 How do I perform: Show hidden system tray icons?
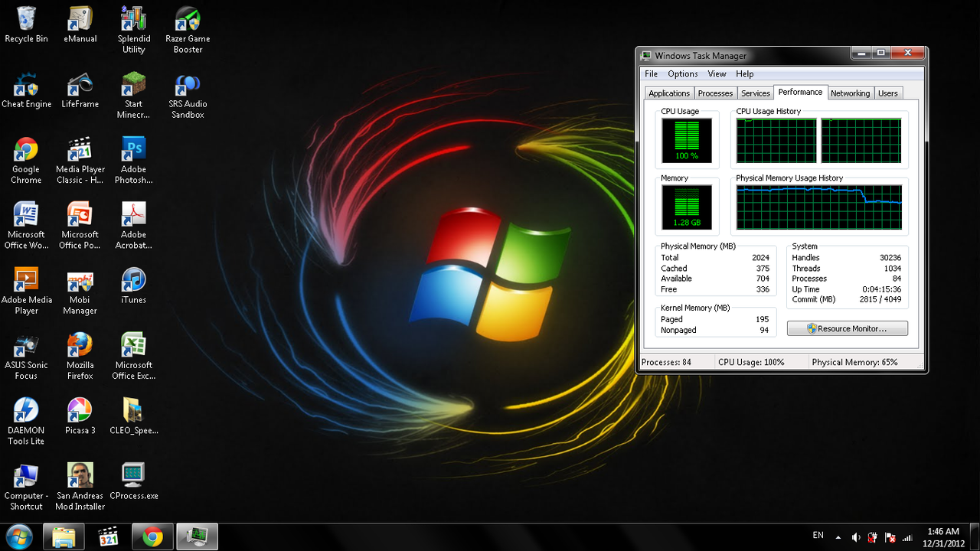pyautogui.click(x=838, y=537)
